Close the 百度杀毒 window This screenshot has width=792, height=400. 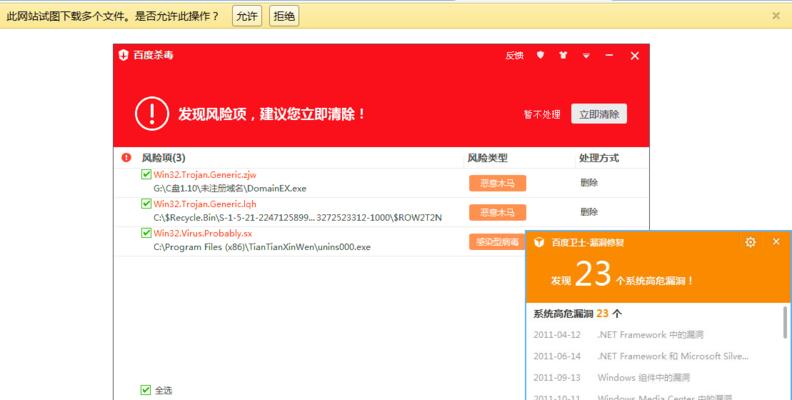point(635,56)
